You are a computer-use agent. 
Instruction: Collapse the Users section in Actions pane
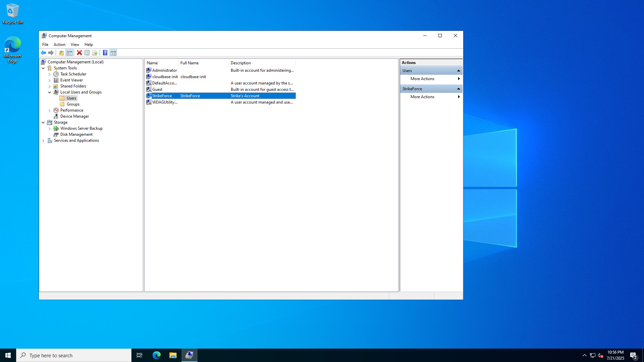point(459,71)
